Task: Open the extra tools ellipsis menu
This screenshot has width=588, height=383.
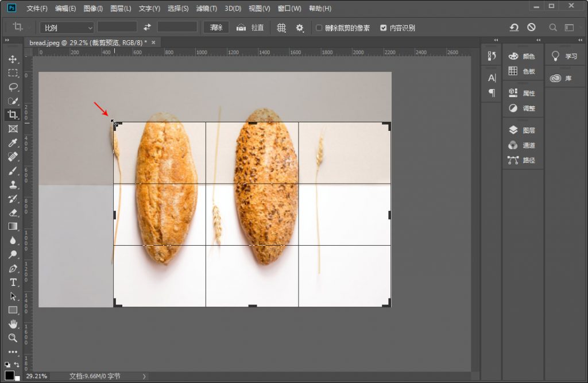Action: [x=13, y=352]
